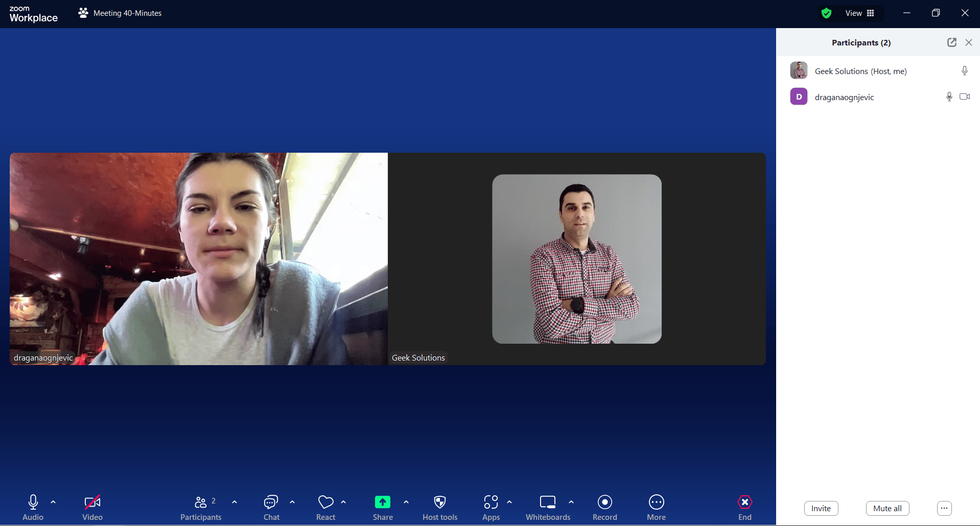Viewport: 980px width, 526px height.
Task: Open the participants panel ellipsis menu
Action: click(944, 508)
